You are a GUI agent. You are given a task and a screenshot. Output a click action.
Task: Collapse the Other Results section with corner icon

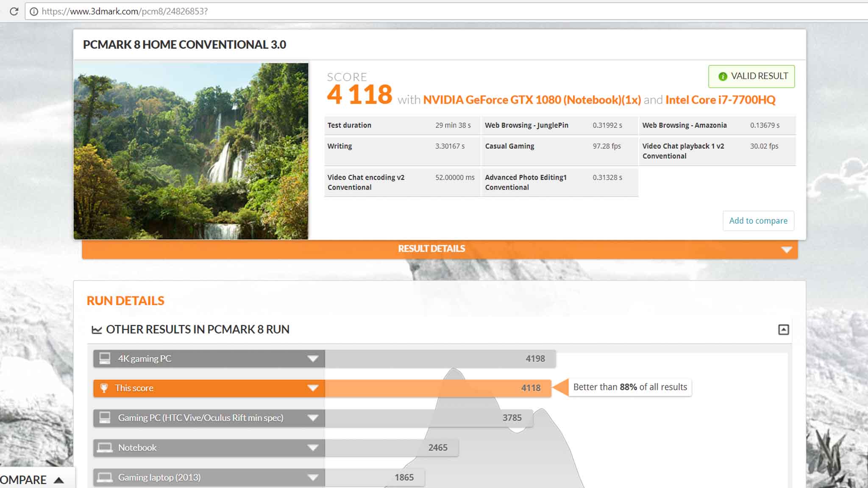(x=783, y=330)
